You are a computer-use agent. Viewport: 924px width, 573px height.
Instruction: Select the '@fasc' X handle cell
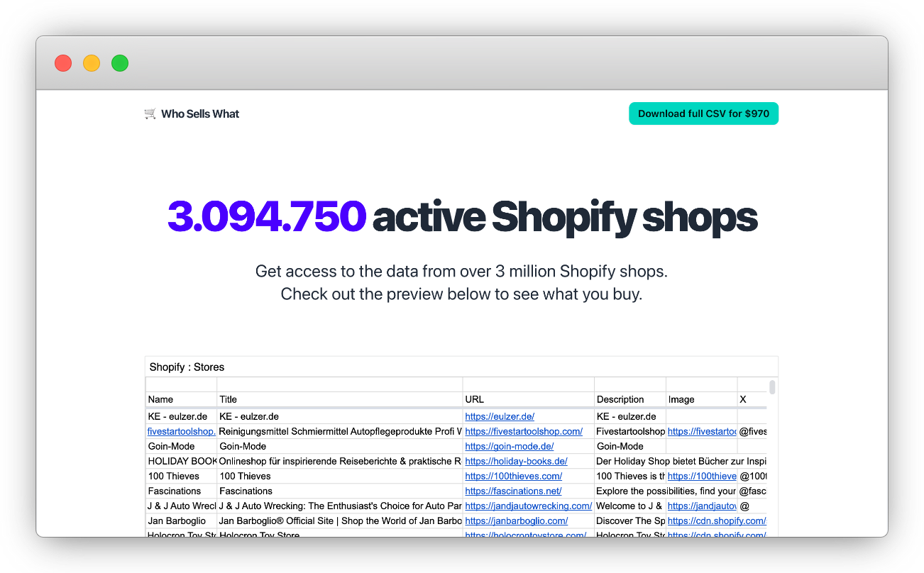point(752,491)
